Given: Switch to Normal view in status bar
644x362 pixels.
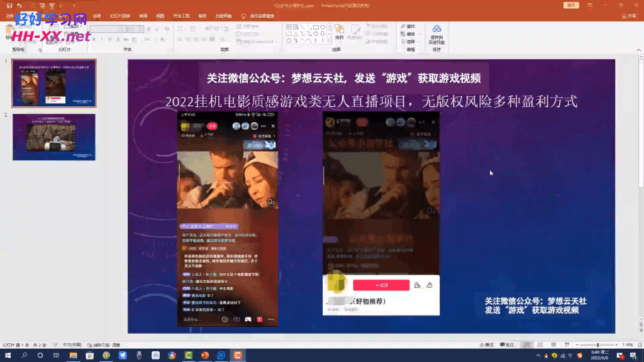Looking at the screenshot, I should [x=527, y=345].
